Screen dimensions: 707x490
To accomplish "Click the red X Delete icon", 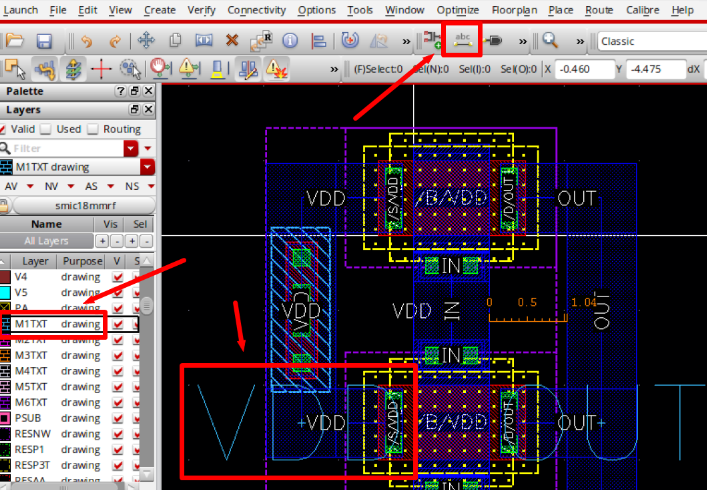I will (x=232, y=41).
